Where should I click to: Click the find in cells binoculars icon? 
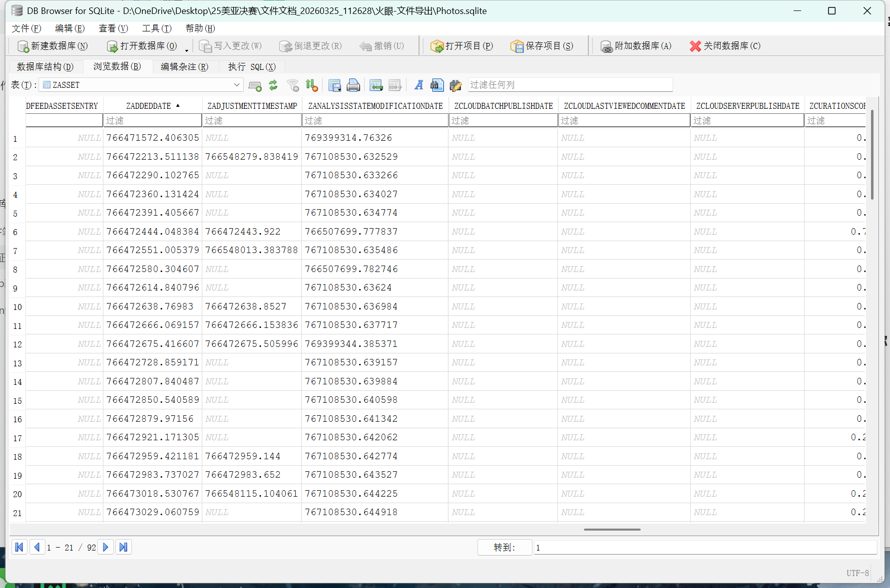(x=437, y=85)
